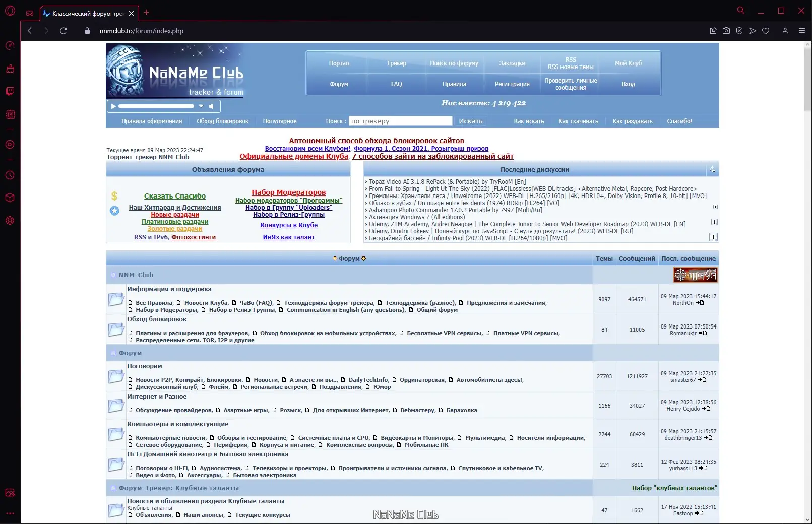Open a new browser tab
812x524 pixels.
point(147,13)
